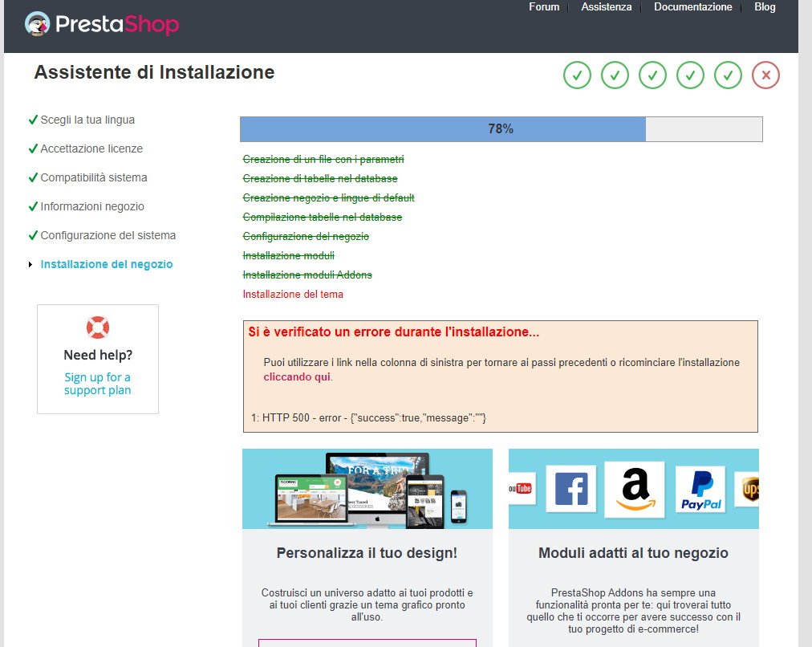The height and width of the screenshot is (647, 812).
Task: Click the second green check step circle
Action: pyautogui.click(x=615, y=75)
